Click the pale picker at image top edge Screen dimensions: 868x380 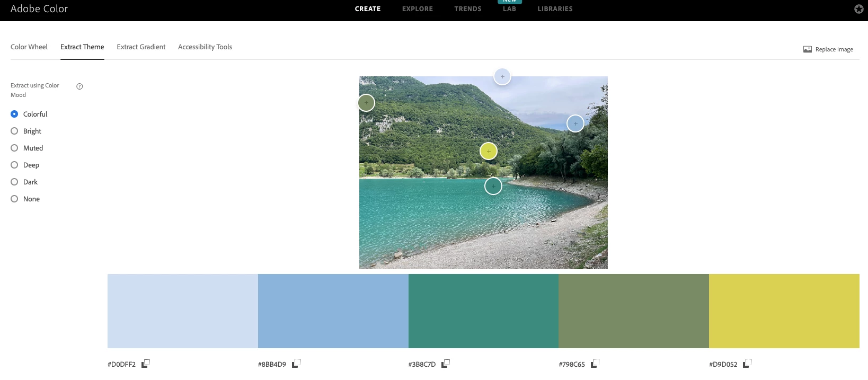[502, 76]
